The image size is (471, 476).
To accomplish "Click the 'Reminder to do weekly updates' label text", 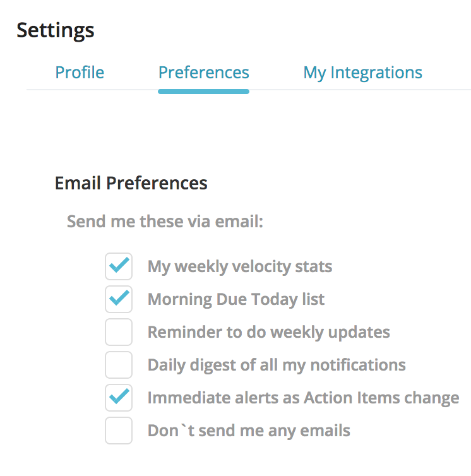I will [x=268, y=332].
